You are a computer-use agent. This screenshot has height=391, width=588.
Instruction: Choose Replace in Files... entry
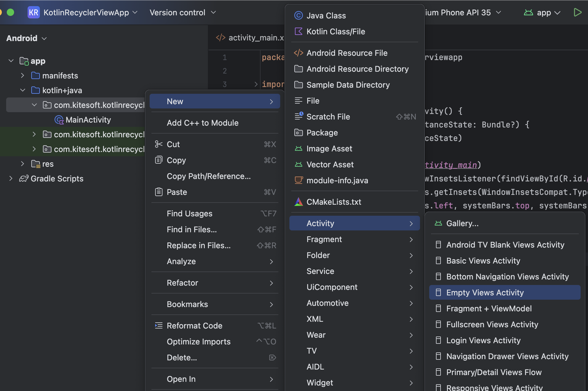coord(215,245)
